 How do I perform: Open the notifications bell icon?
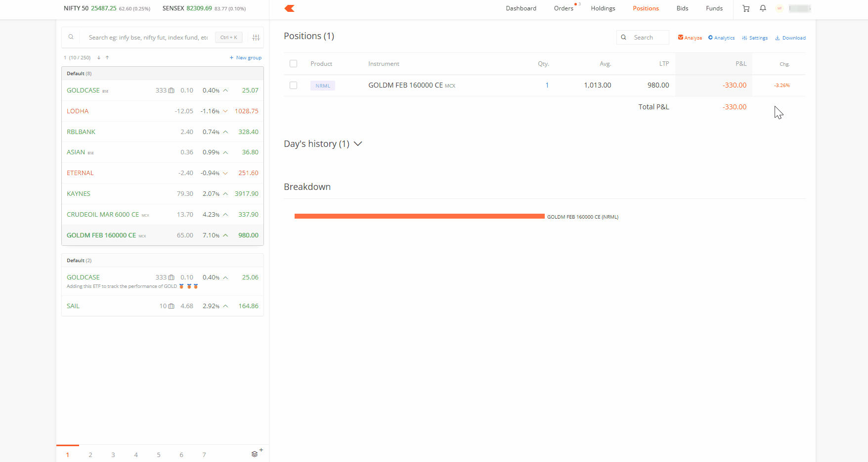(x=763, y=8)
